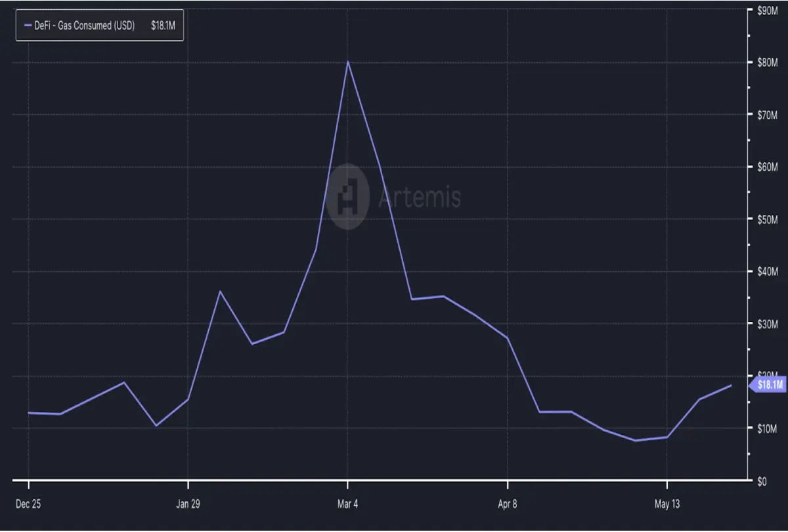The height and width of the screenshot is (532, 788).
Task: Click the $0 y-axis label
Action: tap(762, 481)
